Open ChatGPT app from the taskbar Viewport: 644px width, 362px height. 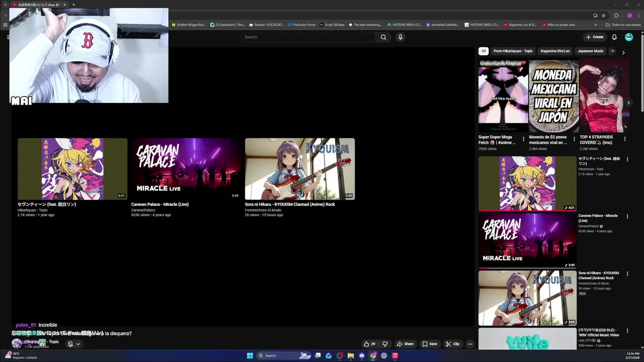pos(384,355)
